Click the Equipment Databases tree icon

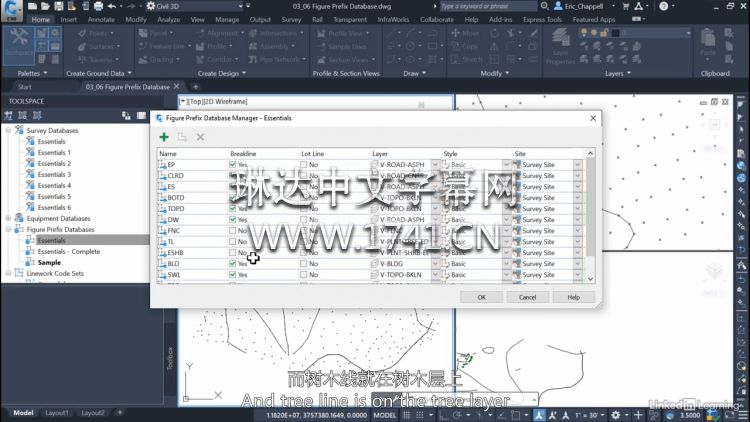pos(19,218)
